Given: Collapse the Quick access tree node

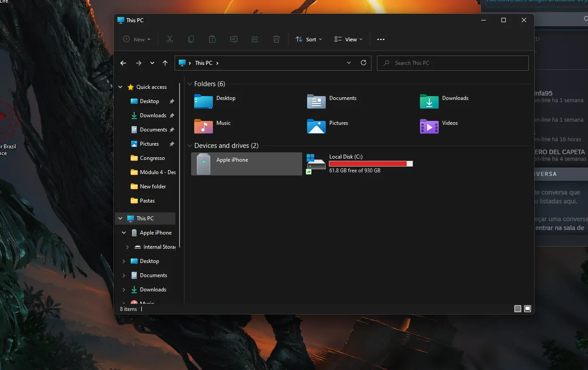Looking at the screenshot, I should (x=120, y=87).
